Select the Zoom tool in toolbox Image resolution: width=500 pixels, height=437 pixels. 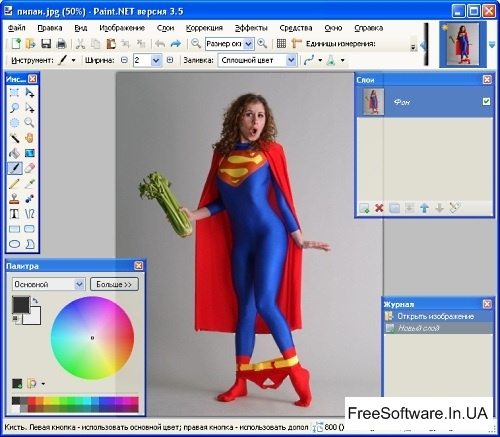(x=30, y=123)
